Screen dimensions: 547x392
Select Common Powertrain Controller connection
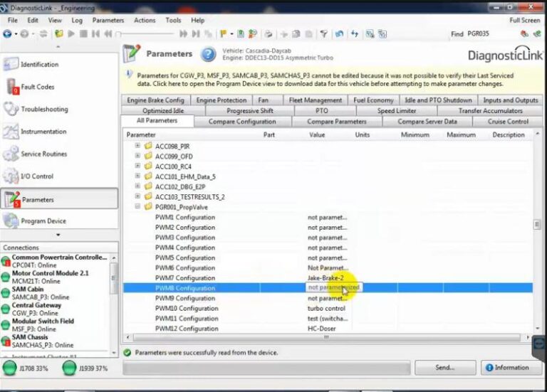pos(56,261)
